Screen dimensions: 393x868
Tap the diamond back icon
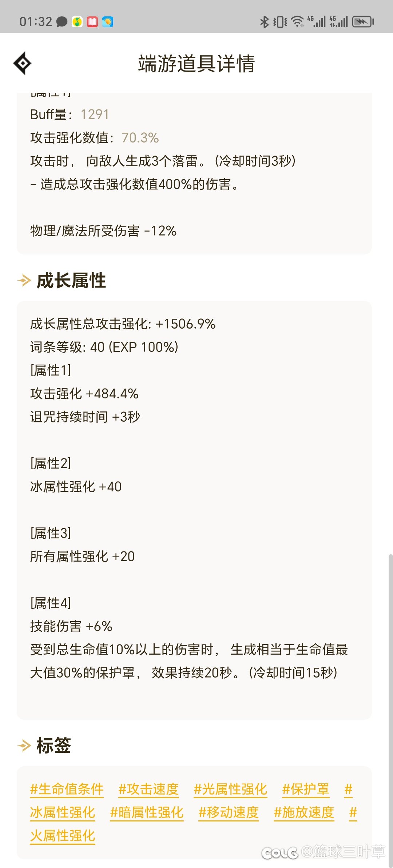pyautogui.click(x=23, y=63)
